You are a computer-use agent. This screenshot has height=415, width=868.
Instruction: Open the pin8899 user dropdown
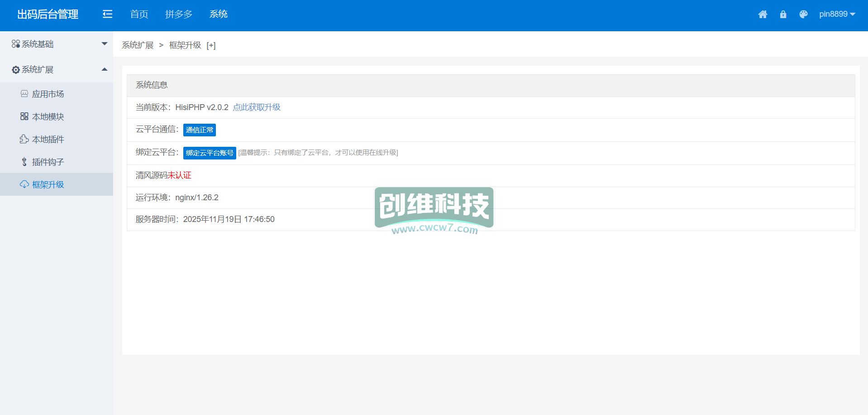click(837, 14)
